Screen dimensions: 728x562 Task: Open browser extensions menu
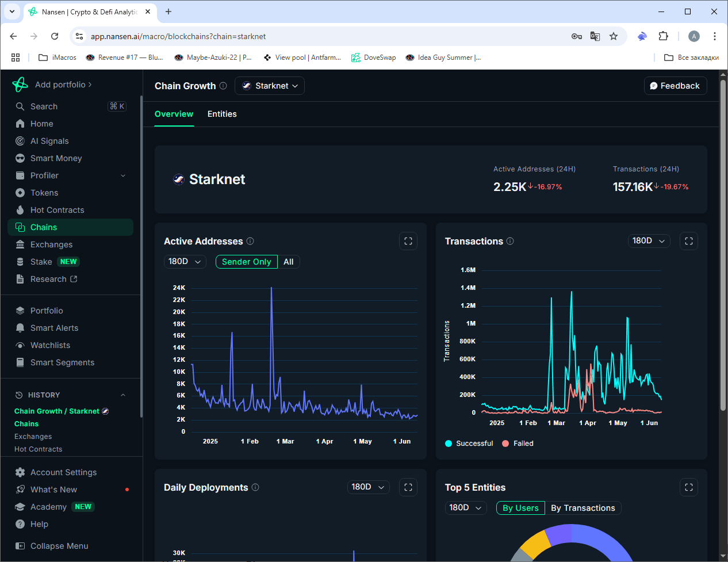click(663, 36)
